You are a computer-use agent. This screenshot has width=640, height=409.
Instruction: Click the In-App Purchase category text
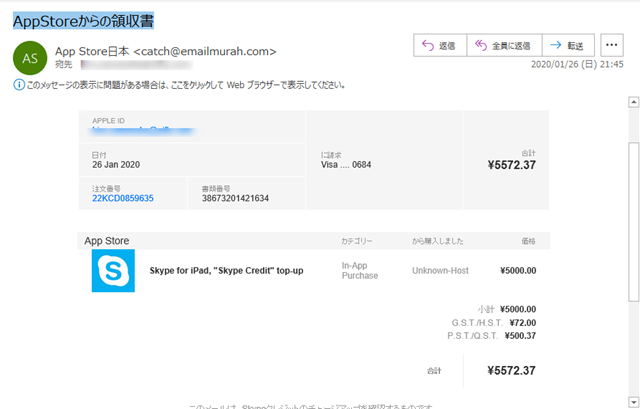360,271
